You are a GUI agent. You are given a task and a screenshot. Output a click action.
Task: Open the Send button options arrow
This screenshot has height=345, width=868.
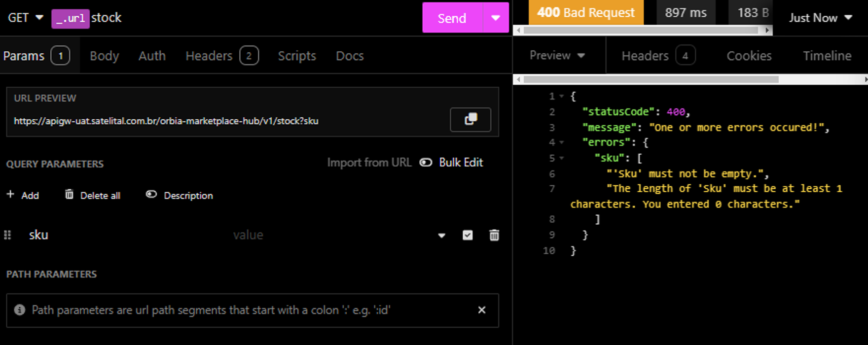pos(496,18)
